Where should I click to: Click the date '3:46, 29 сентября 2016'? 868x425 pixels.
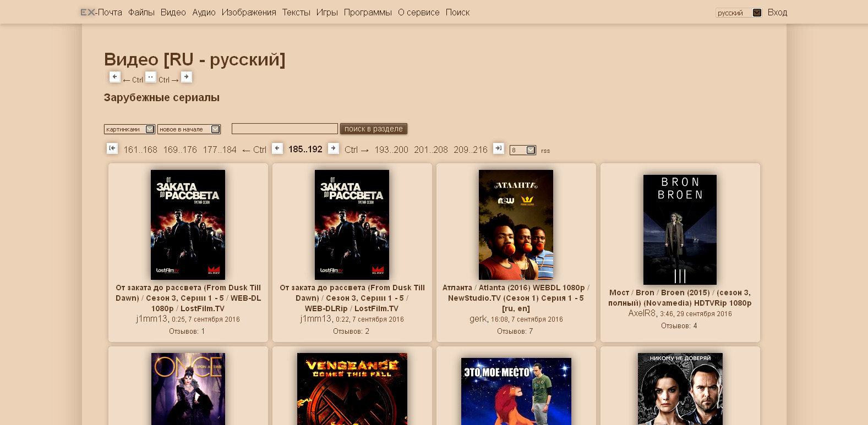point(696,314)
